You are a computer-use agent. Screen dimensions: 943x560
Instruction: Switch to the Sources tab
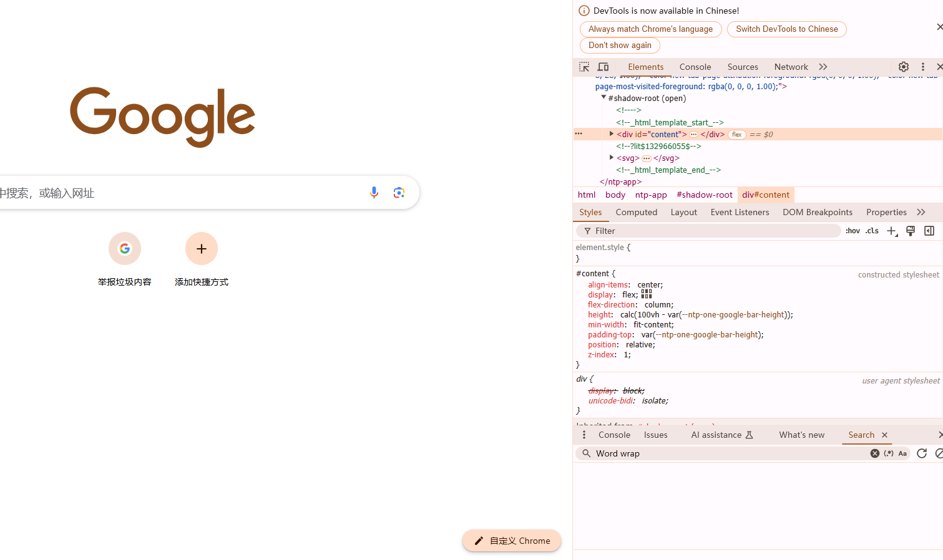tap(743, 67)
